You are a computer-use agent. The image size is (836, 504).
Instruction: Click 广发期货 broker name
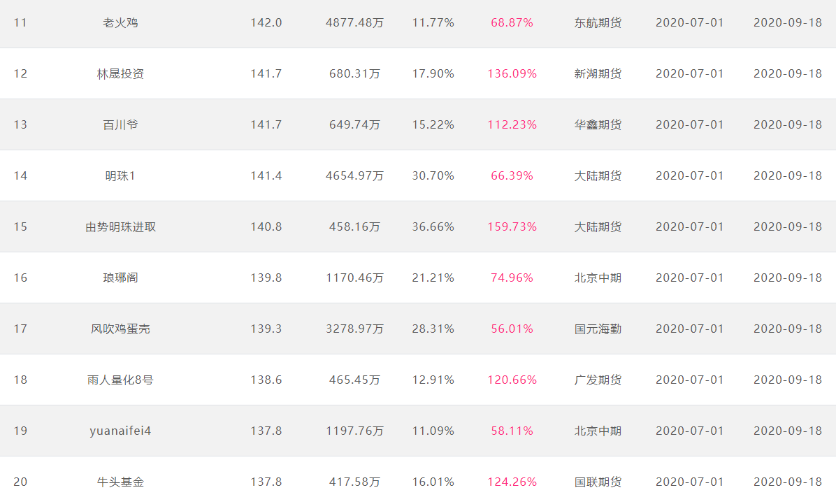click(x=598, y=380)
